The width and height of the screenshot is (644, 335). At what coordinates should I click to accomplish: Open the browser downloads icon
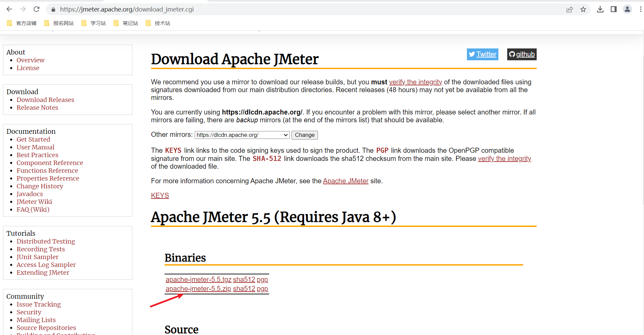[x=600, y=9]
